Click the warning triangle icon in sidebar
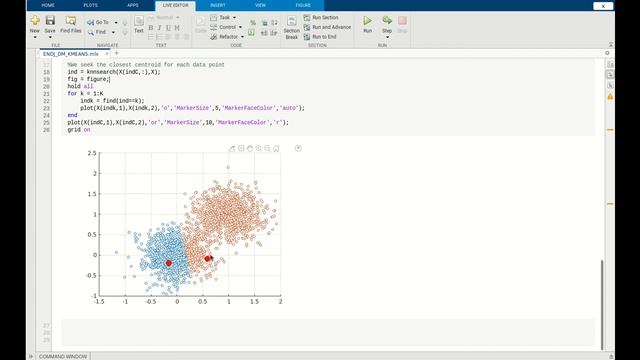This screenshot has height=360, width=640. [610, 96]
